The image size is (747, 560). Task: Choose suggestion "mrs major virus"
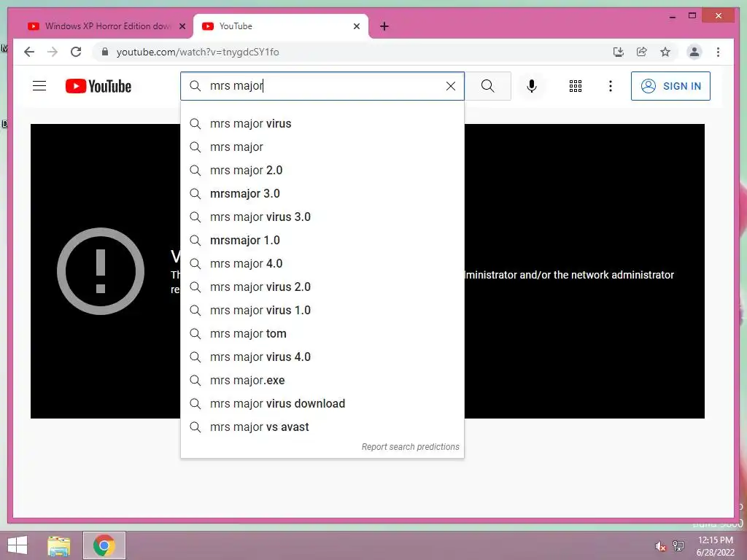[322, 124]
